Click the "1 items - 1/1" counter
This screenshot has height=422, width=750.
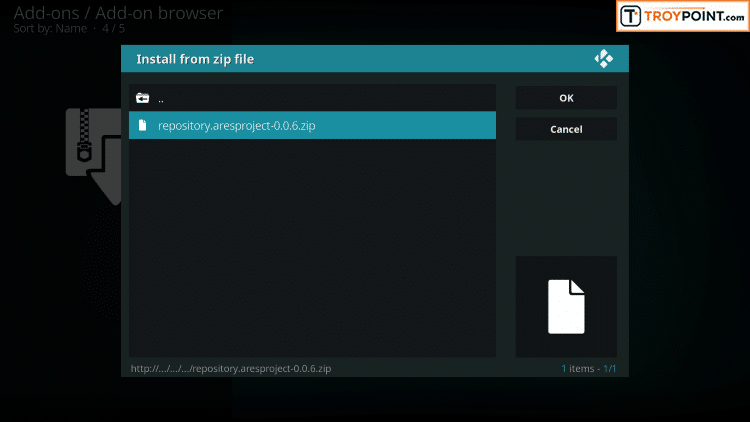point(588,368)
